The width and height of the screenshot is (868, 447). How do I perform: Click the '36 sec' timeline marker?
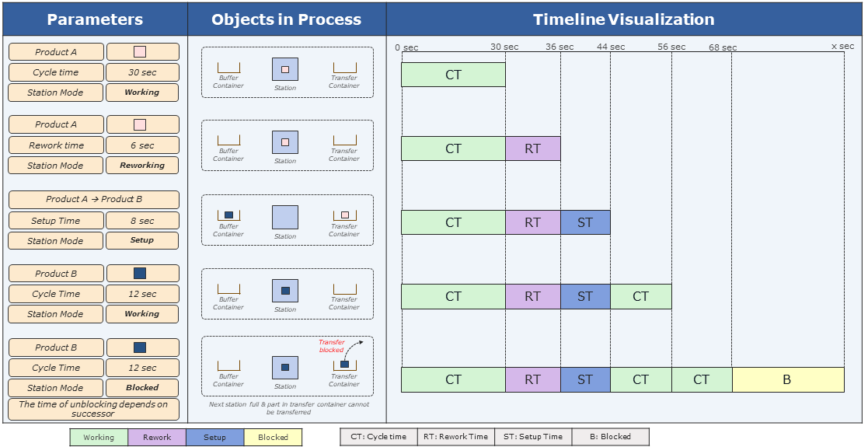point(559,47)
